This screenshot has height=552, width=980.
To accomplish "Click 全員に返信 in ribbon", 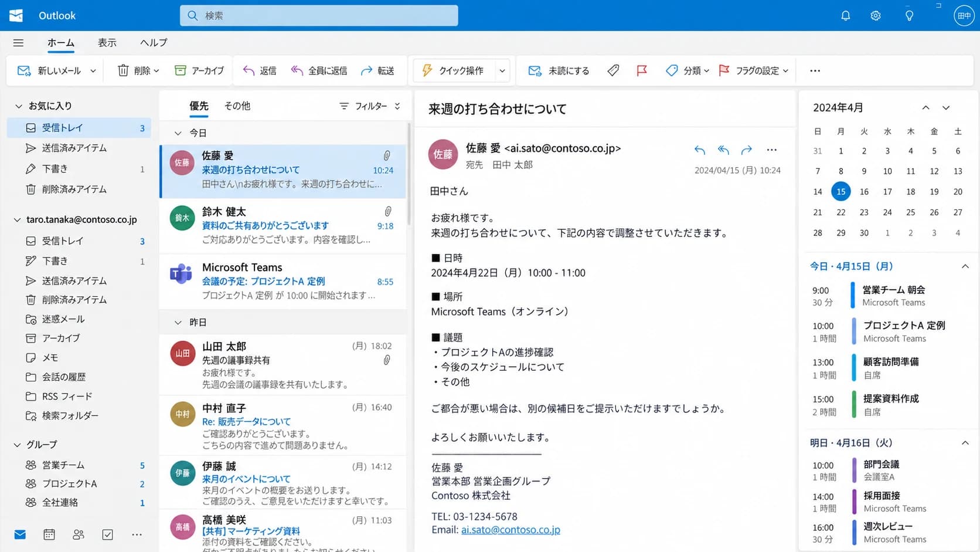I will coord(319,70).
